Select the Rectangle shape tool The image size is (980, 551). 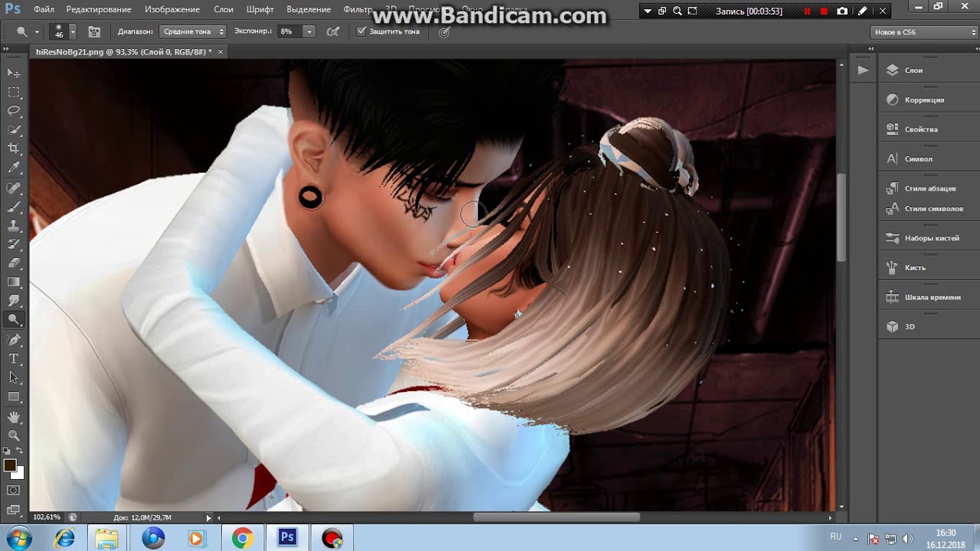click(14, 397)
